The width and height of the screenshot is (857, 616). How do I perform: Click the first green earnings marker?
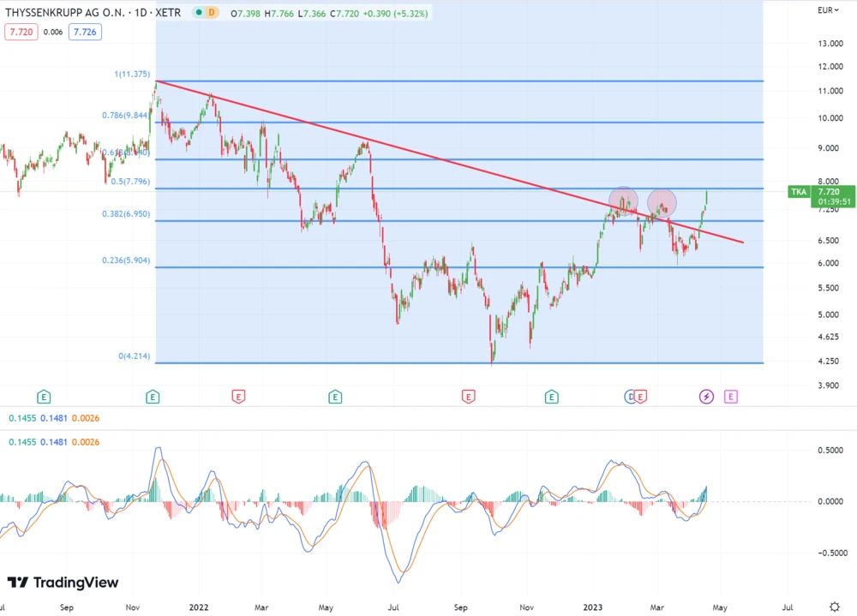(x=43, y=396)
